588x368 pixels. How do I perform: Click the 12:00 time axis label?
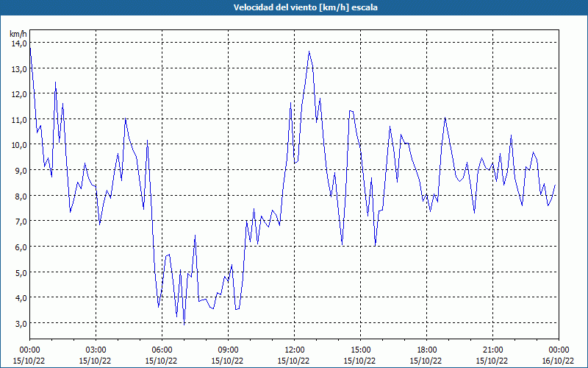click(x=295, y=350)
